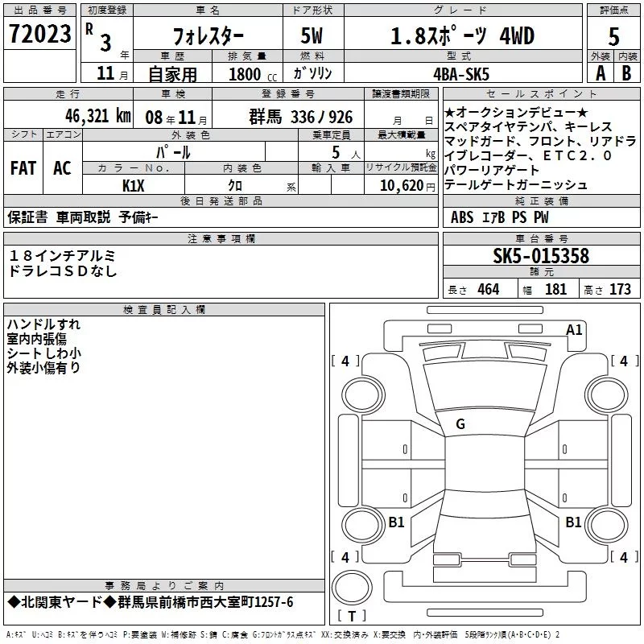Click the width value 181
This screenshot has width=644, height=644.
555,289
